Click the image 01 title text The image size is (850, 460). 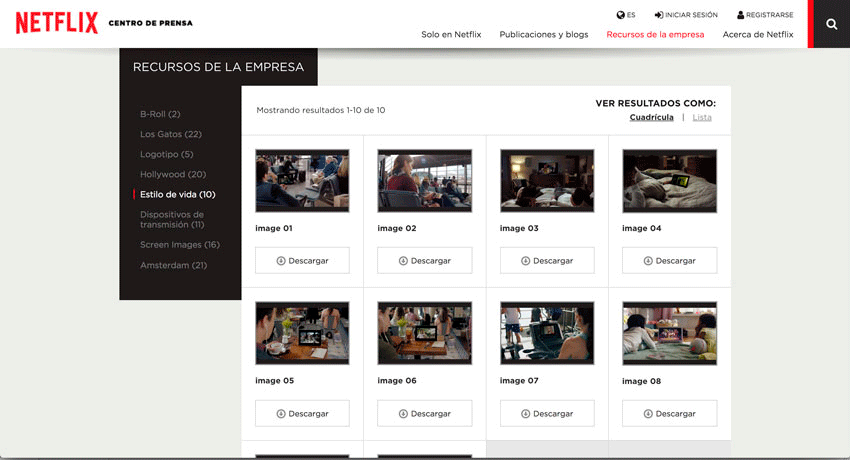click(x=274, y=228)
